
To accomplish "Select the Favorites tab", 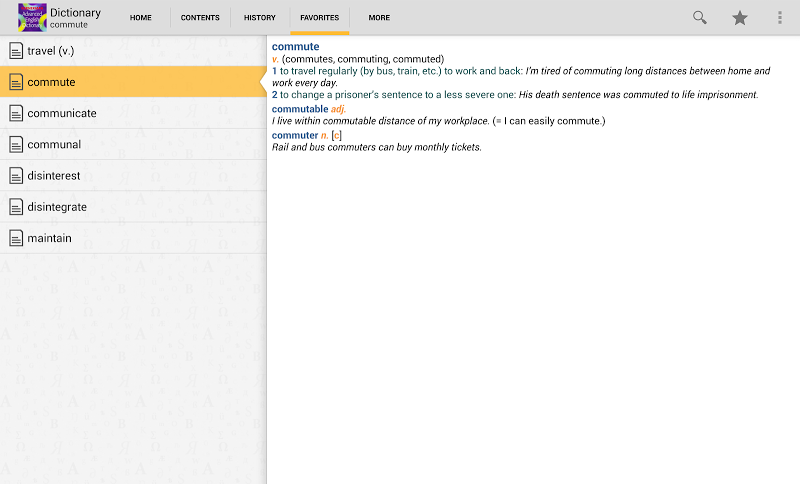I will click(x=319, y=18).
